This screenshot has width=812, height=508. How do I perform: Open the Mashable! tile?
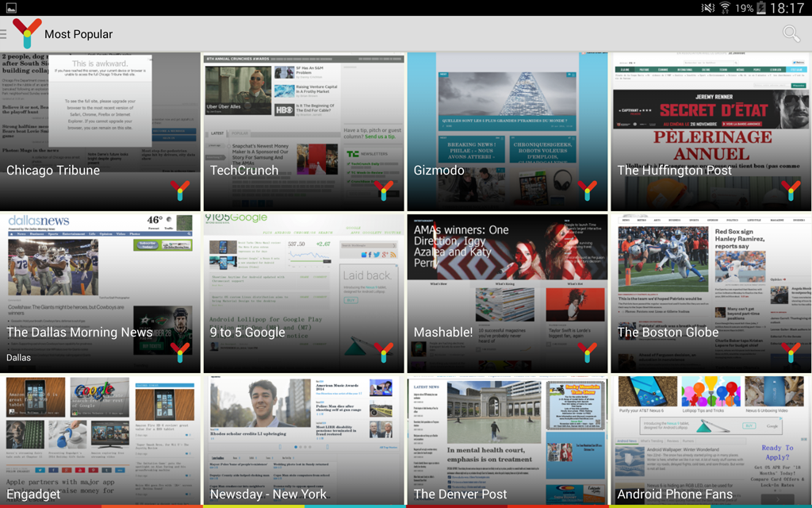click(507, 294)
